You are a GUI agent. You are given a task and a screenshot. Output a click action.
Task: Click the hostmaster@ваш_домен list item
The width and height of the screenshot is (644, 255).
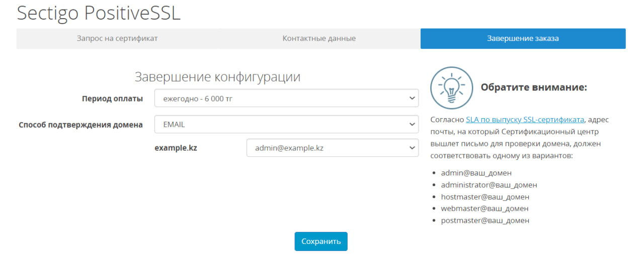[485, 197]
